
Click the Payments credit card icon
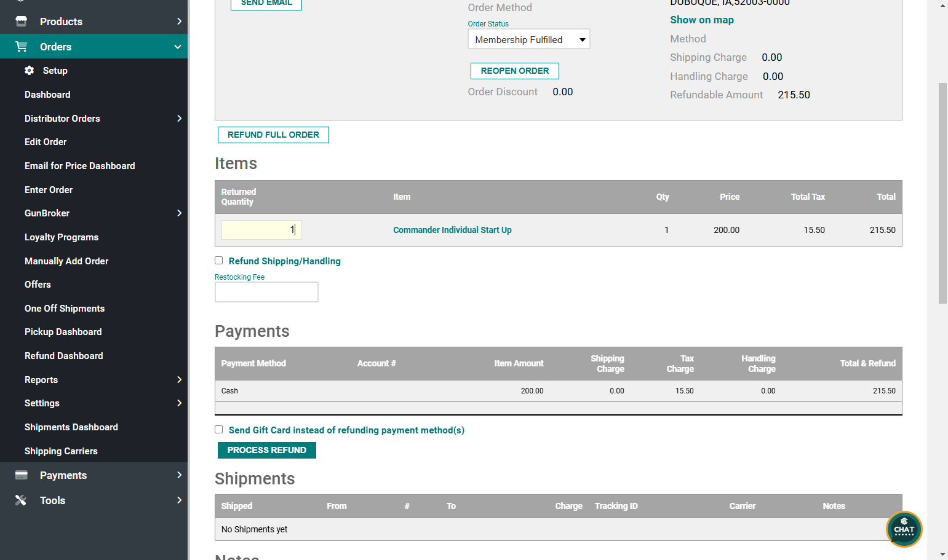(x=21, y=475)
